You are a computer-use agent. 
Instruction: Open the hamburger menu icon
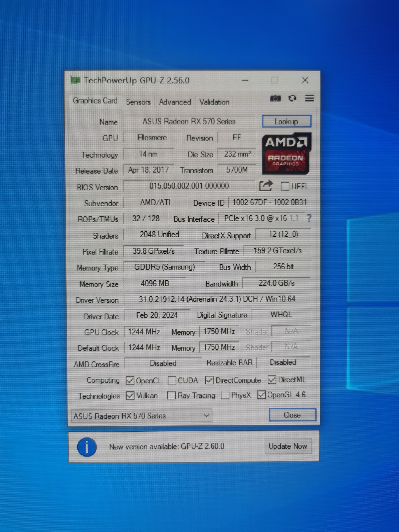309,98
